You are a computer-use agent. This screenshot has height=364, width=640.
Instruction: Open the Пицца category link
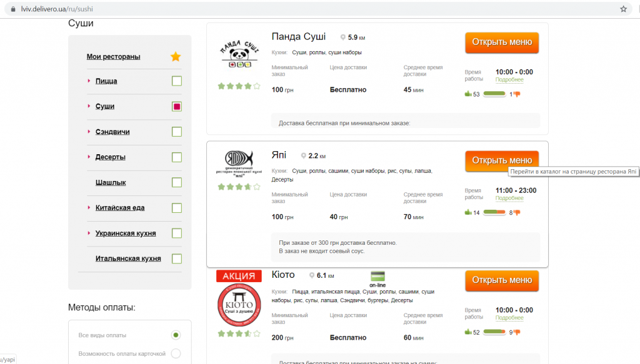coord(106,81)
